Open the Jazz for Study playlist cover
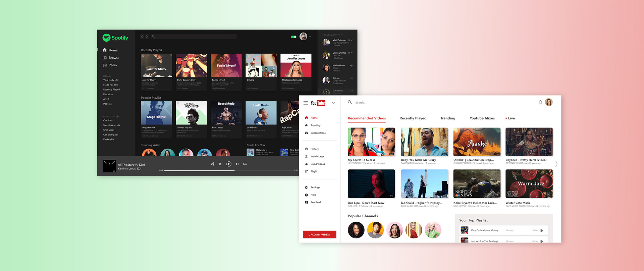The width and height of the screenshot is (644, 271). coord(156,65)
